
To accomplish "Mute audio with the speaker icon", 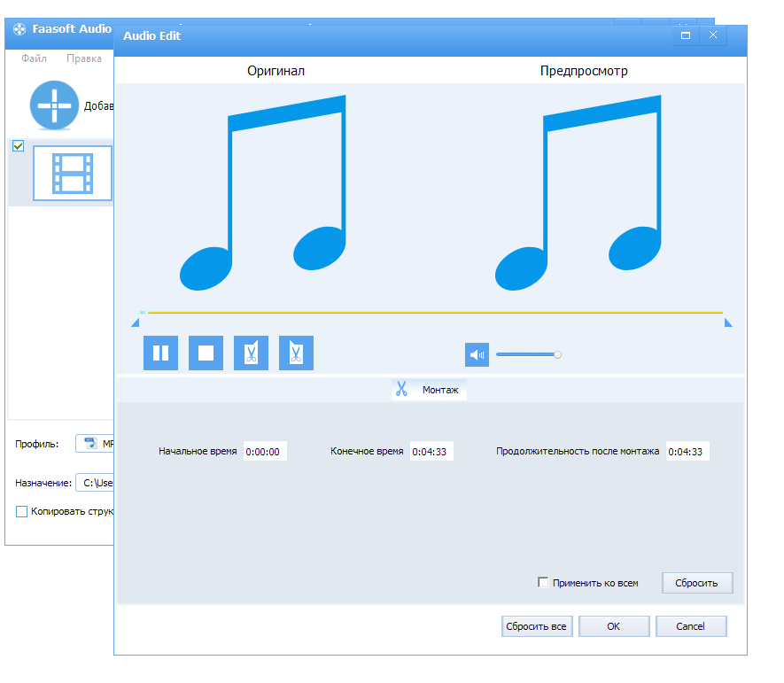I will [x=477, y=355].
